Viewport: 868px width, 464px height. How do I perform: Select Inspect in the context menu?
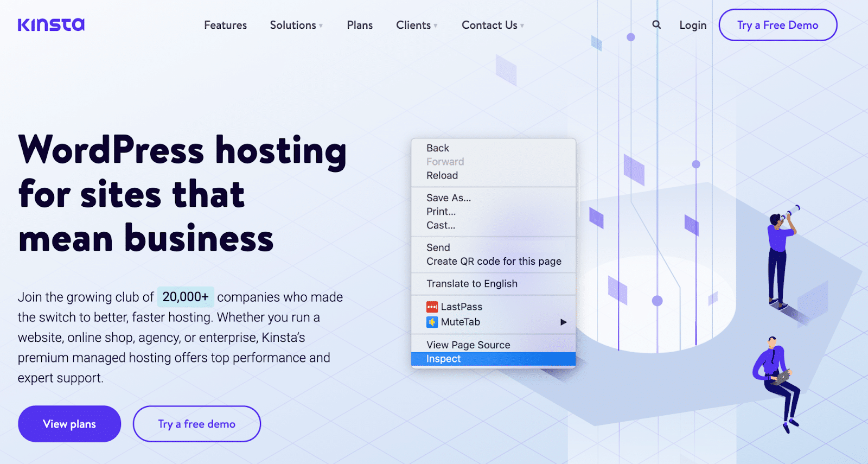coord(493,359)
